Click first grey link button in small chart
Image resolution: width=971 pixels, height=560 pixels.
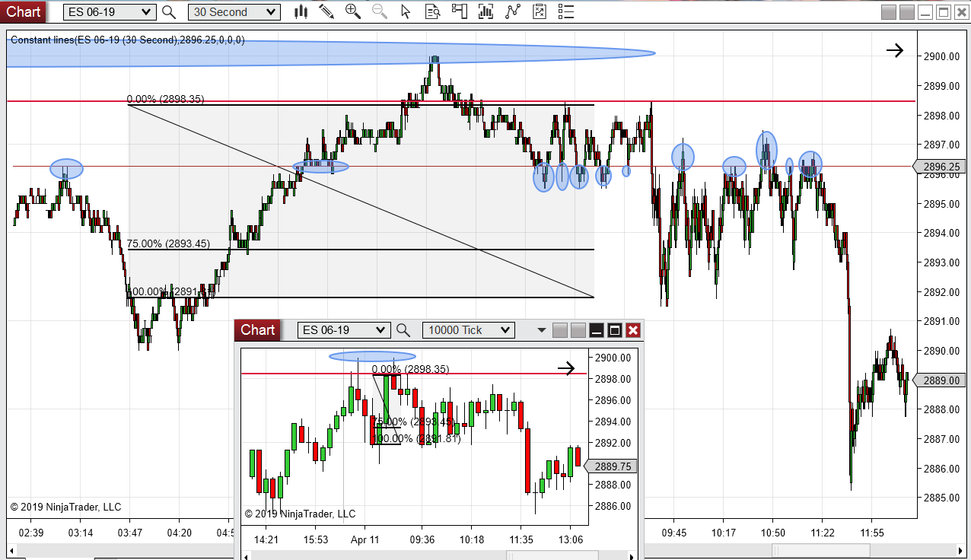(560, 330)
